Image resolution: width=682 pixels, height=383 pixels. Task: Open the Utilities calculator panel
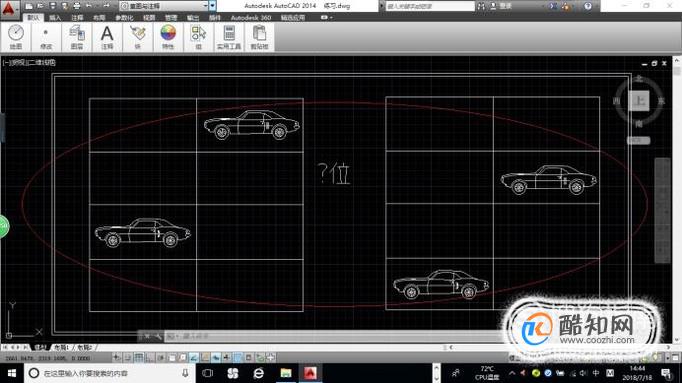[x=229, y=37]
